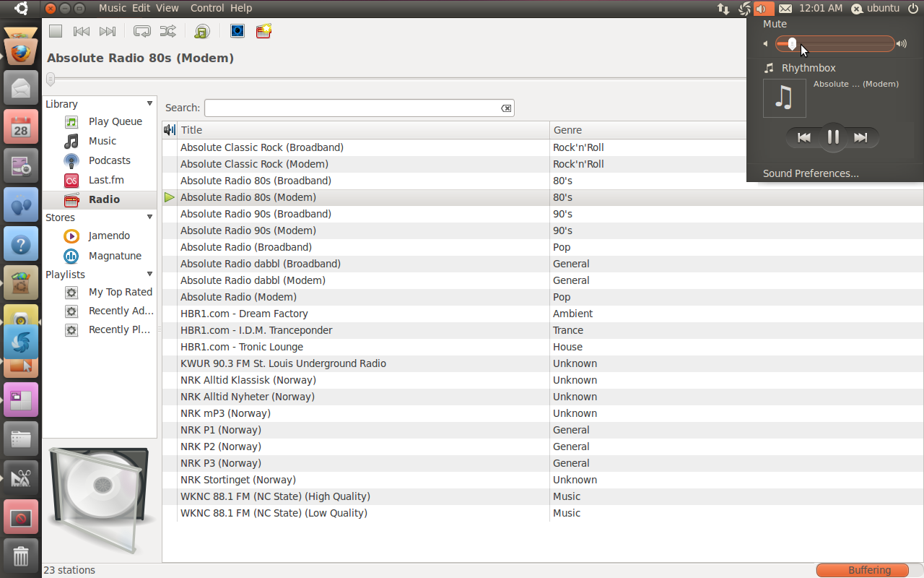Click the album art thumbnail in sound menu
The image size is (924, 578).
[x=785, y=98]
